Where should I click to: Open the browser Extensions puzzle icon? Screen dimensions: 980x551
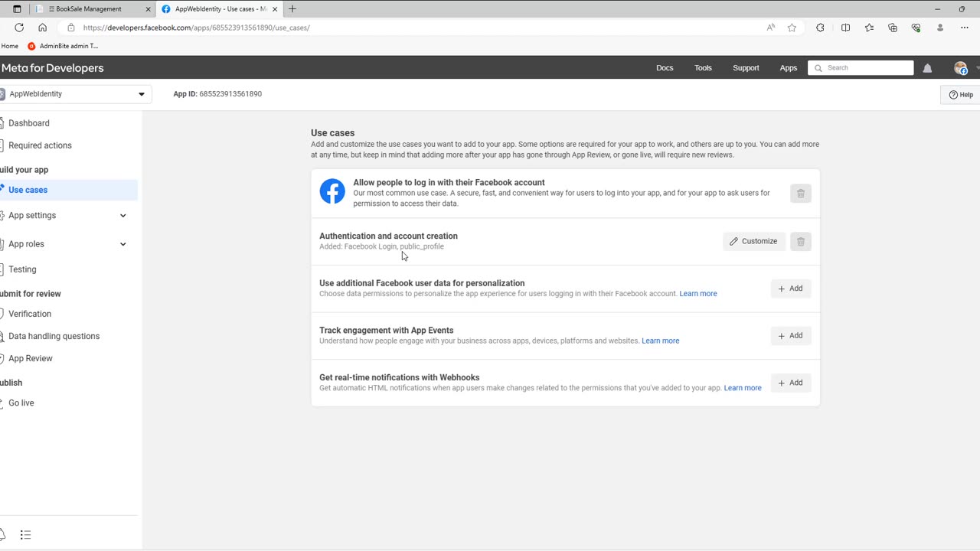point(820,28)
